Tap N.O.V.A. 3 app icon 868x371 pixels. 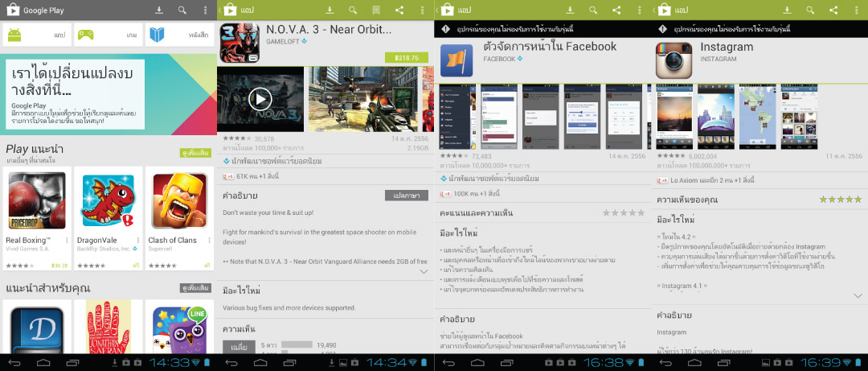pyautogui.click(x=240, y=43)
